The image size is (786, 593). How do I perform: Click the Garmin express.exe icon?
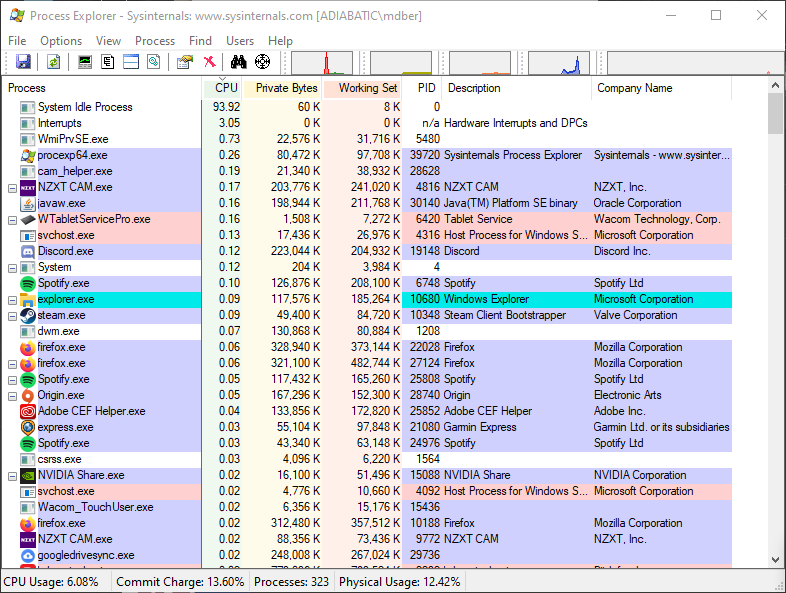pyautogui.click(x=28, y=428)
